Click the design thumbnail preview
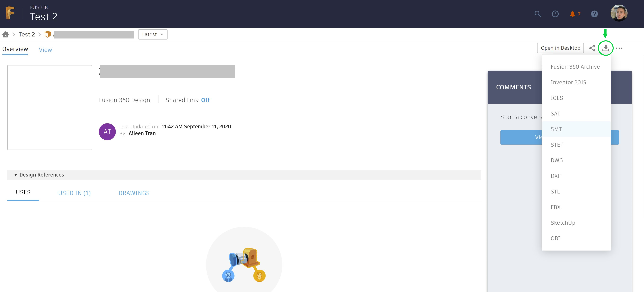The height and width of the screenshot is (292, 644). pos(50,108)
